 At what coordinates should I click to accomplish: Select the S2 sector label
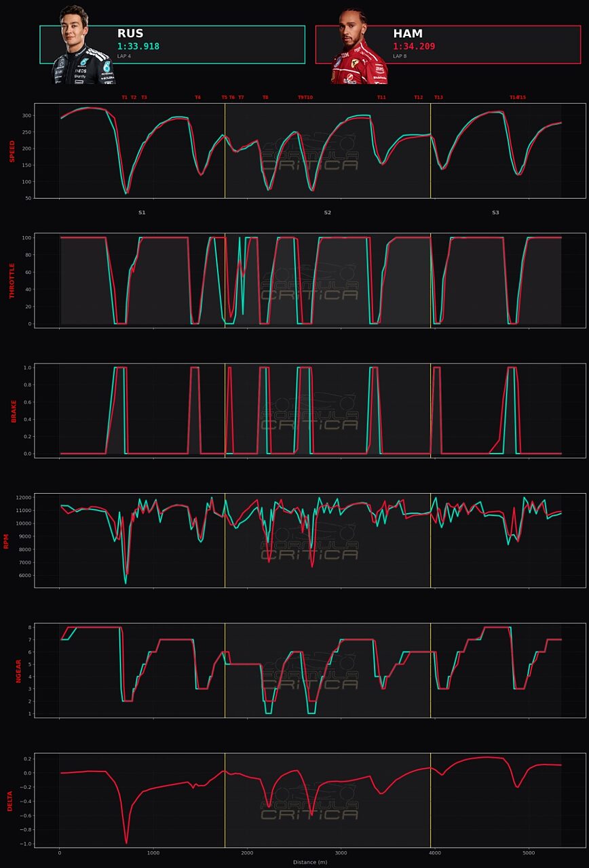tap(327, 213)
